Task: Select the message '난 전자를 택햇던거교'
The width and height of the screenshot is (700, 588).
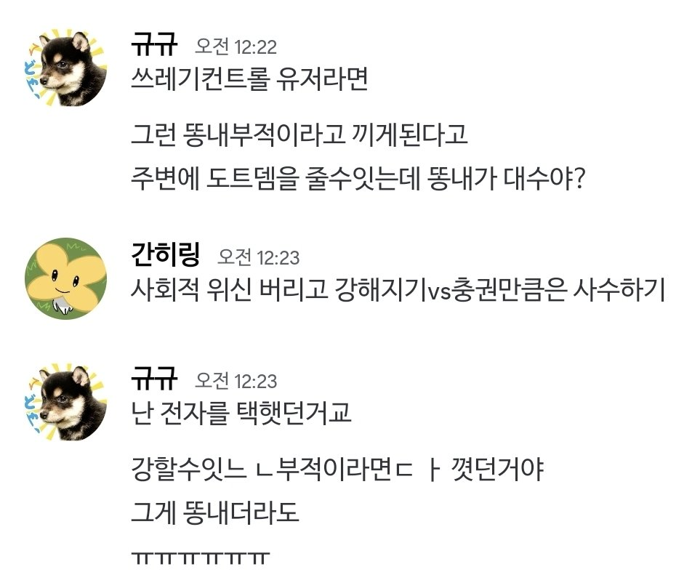Action: point(241,413)
